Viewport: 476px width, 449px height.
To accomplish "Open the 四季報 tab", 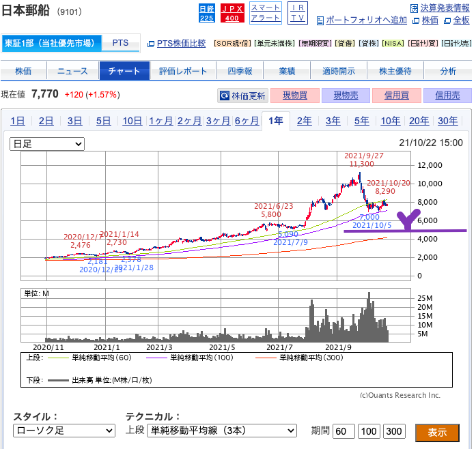I will 240,71.
